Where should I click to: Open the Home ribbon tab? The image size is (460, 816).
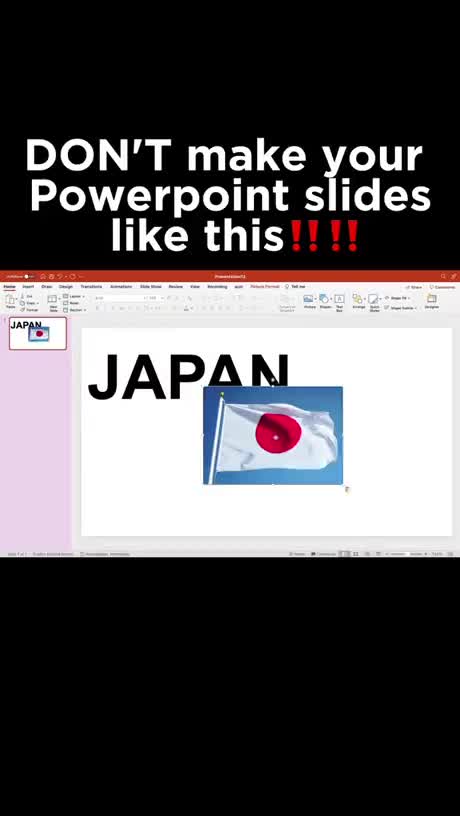[9, 286]
